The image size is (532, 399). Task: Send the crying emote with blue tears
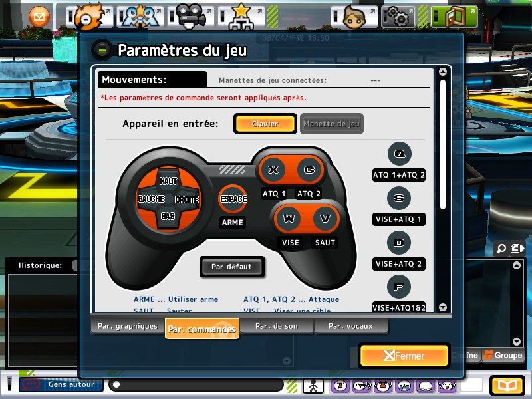click(x=404, y=386)
